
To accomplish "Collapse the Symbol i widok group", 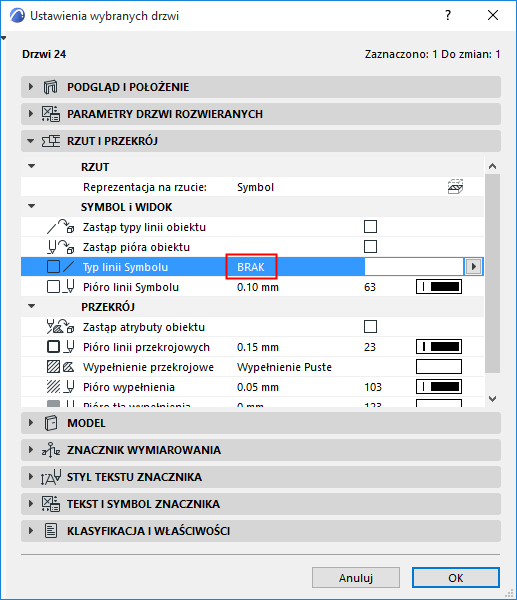I will 32,207.
